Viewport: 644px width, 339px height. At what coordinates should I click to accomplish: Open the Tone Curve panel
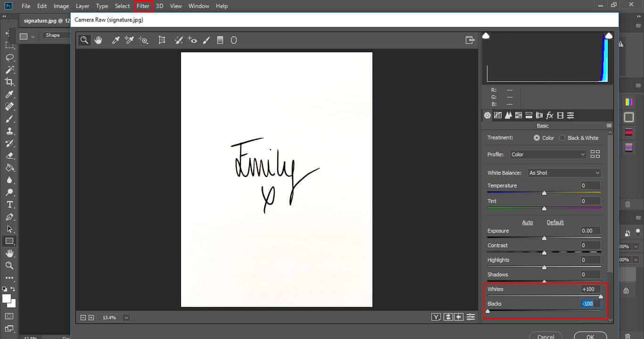[x=497, y=115]
